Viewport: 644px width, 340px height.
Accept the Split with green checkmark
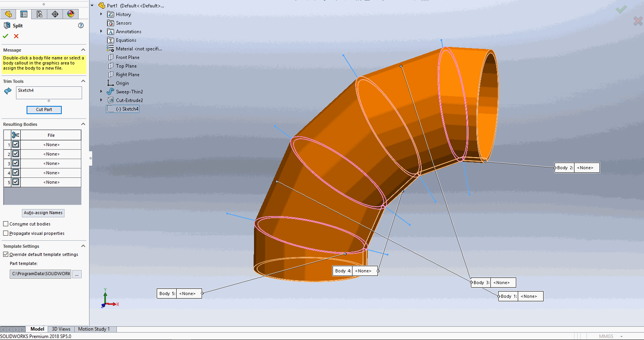coord(5,36)
